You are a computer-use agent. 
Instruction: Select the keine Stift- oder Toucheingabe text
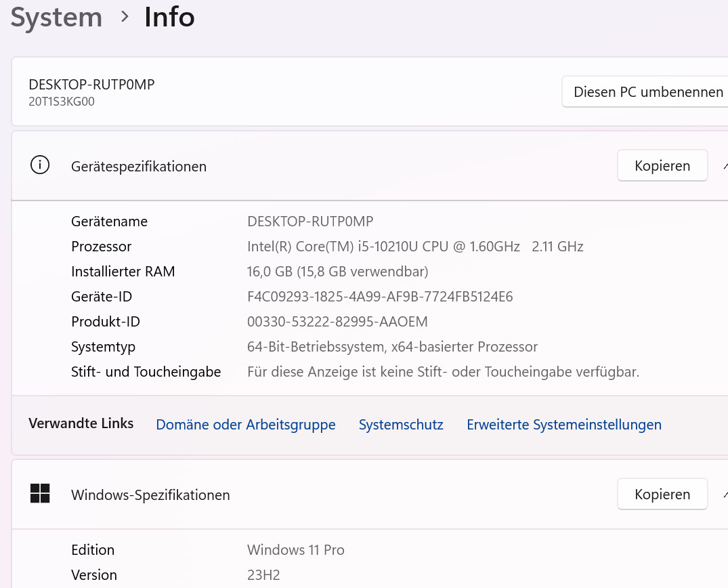coord(443,372)
